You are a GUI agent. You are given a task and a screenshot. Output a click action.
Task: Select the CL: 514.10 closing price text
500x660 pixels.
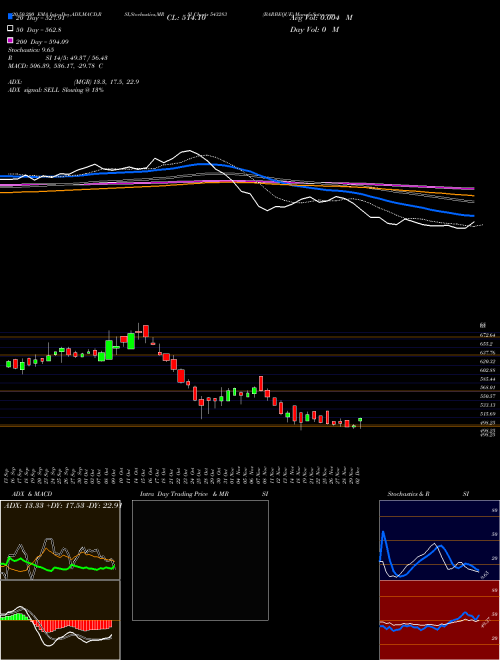186,18
